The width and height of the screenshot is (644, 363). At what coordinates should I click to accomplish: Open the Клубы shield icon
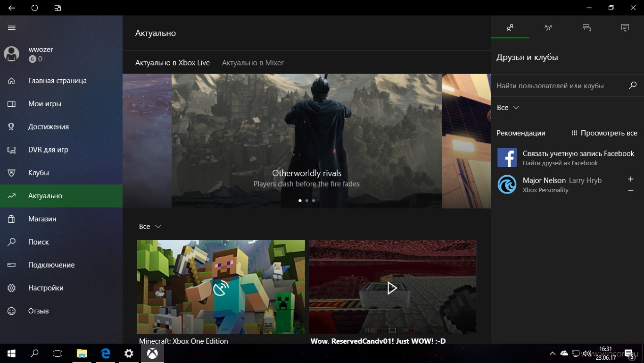12,173
